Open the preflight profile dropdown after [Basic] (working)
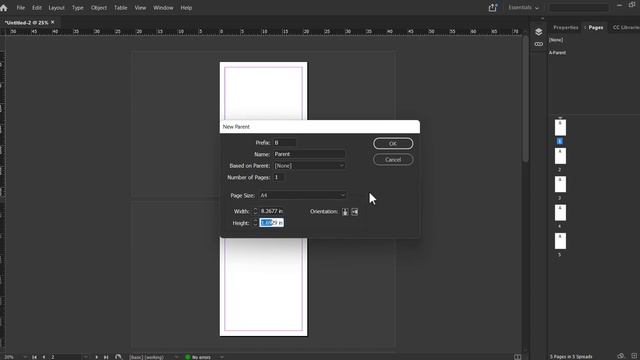This screenshot has width=640, height=360. pyautogui.click(x=176, y=357)
